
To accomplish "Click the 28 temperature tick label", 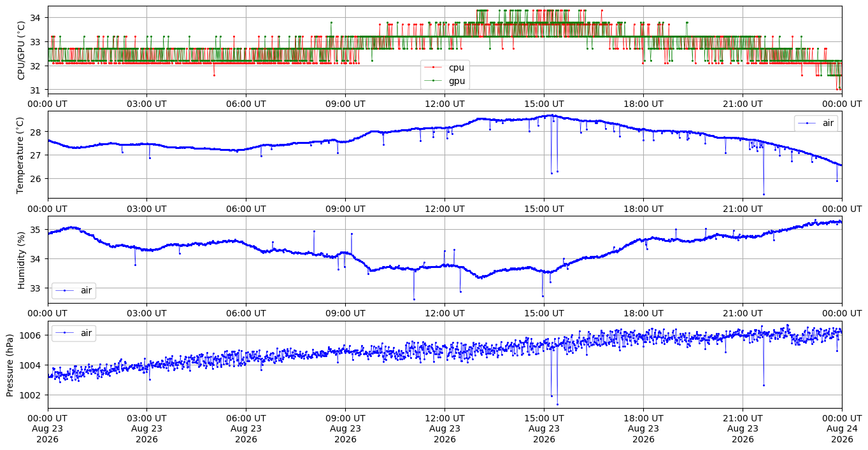I will [x=38, y=132].
